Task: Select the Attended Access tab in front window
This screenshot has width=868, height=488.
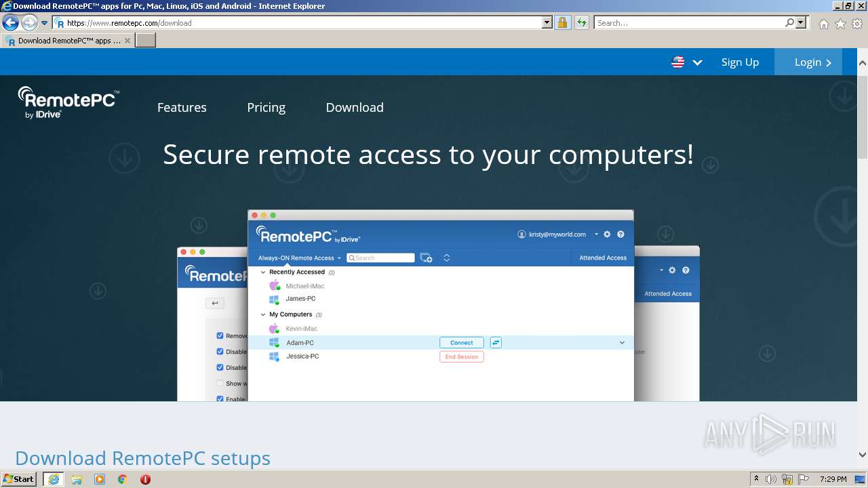Action: pos(603,258)
